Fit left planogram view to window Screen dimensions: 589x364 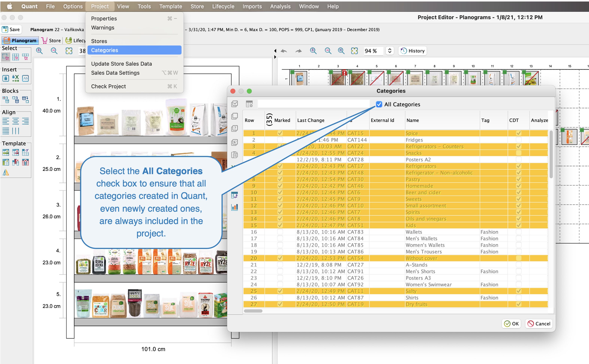click(69, 51)
